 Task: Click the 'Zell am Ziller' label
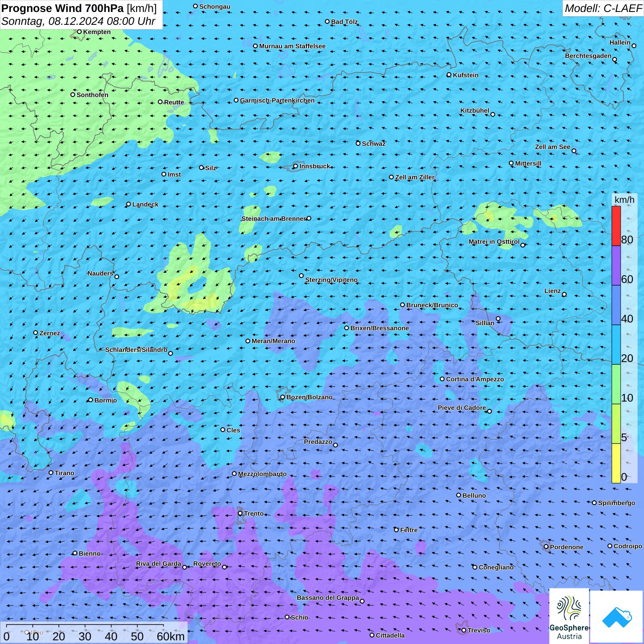coord(414,177)
